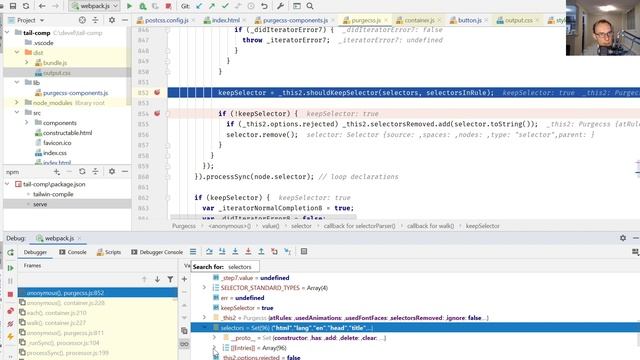This screenshot has height=360, width=640.
Task: Add a new watch with plus icon
Action: tap(184, 279)
